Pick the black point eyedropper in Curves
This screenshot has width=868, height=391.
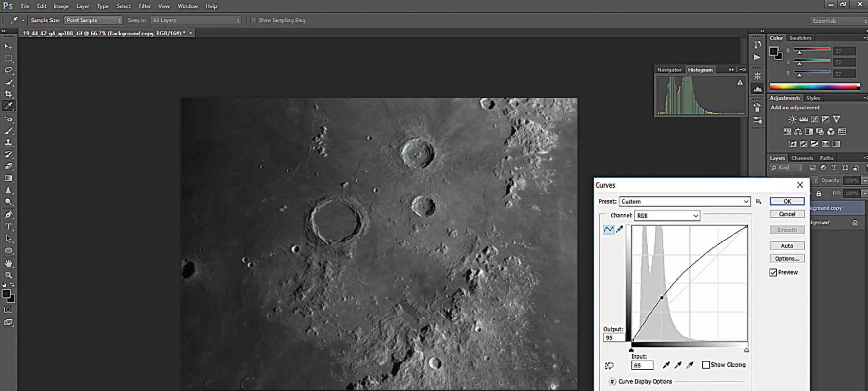[x=666, y=365]
